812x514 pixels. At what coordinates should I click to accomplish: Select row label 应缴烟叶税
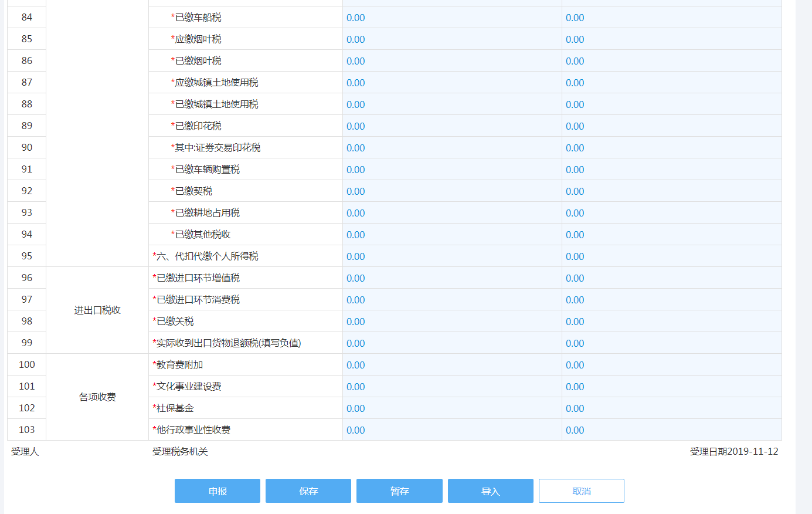[196, 39]
